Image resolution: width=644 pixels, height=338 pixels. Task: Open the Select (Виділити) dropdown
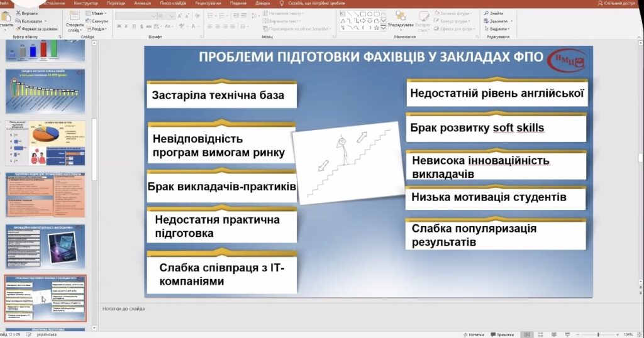pos(498,29)
